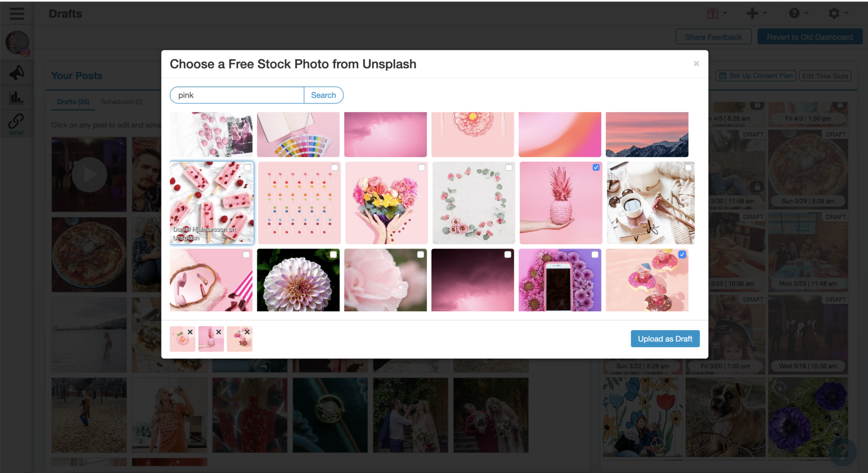This screenshot has width=868, height=473.
Task: Remove the first selected flower thumbnail
Action: pyautogui.click(x=190, y=332)
